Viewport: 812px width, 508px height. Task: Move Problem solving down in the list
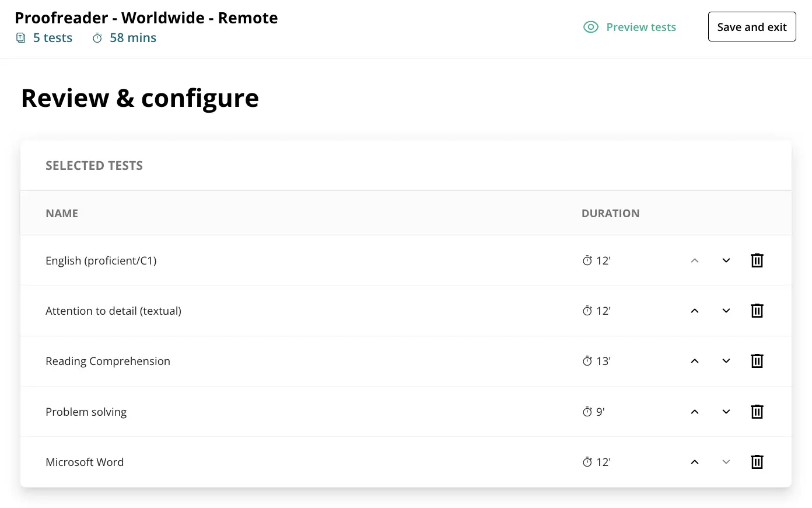[x=726, y=412]
